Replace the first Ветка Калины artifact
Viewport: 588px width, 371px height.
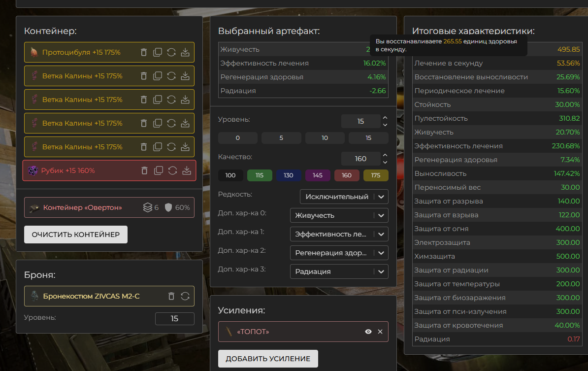pyautogui.click(x=171, y=76)
